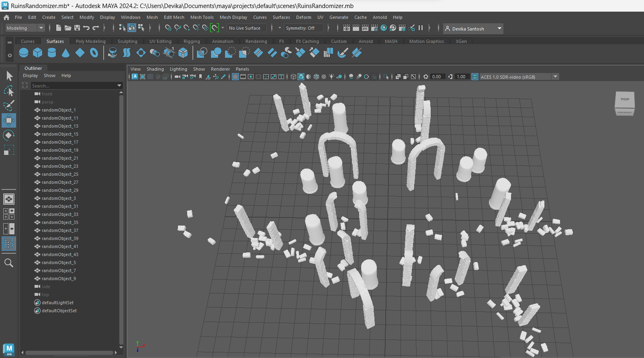Toggle the viewport grid display button
The width and height of the screenshot is (644, 358).
235,77
